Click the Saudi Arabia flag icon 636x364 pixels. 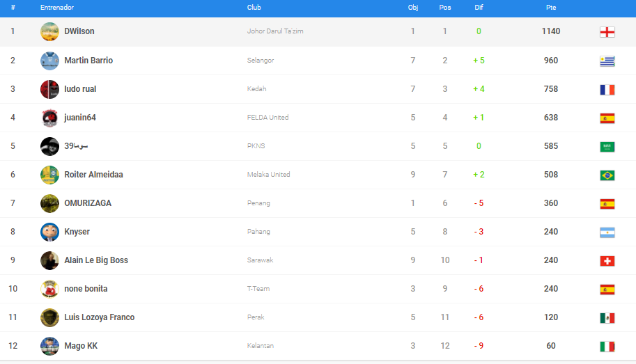(x=607, y=146)
